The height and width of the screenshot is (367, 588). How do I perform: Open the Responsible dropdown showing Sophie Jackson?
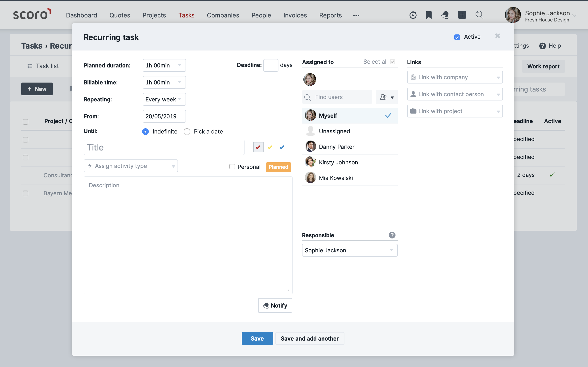click(x=349, y=250)
